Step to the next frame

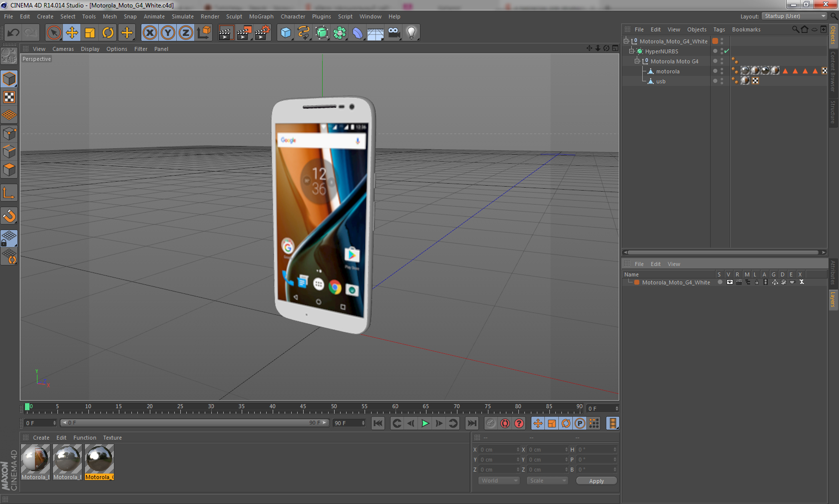(x=439, y=423)
